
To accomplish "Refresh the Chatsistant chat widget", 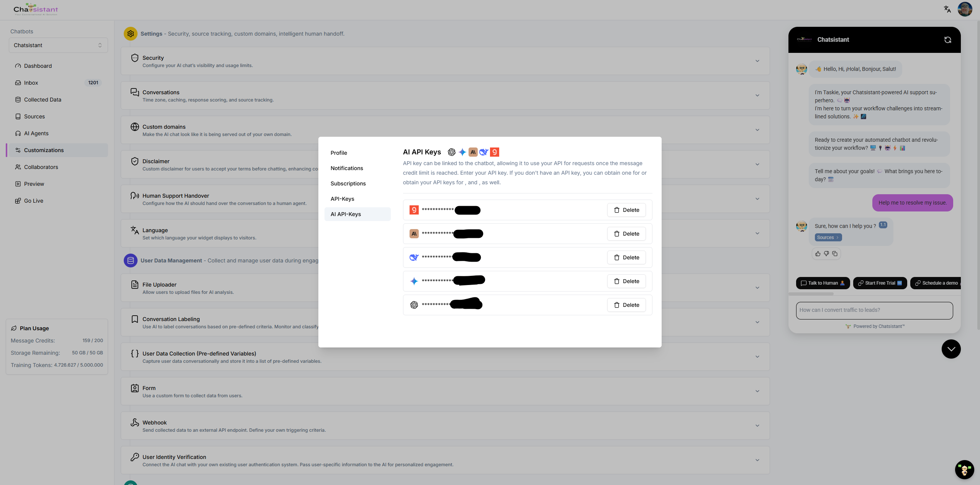I will 947,40.
